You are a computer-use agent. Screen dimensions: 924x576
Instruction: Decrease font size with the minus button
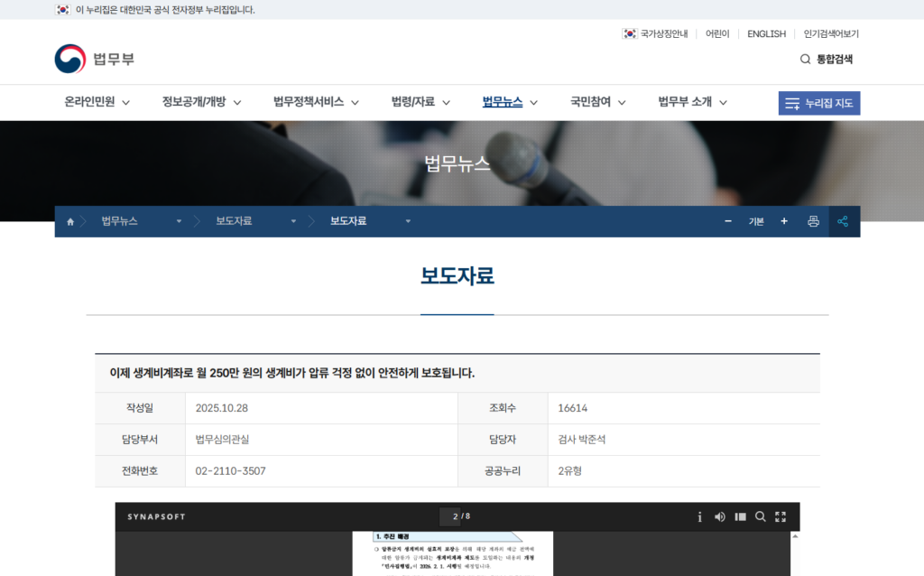click(x=728, y=221)
